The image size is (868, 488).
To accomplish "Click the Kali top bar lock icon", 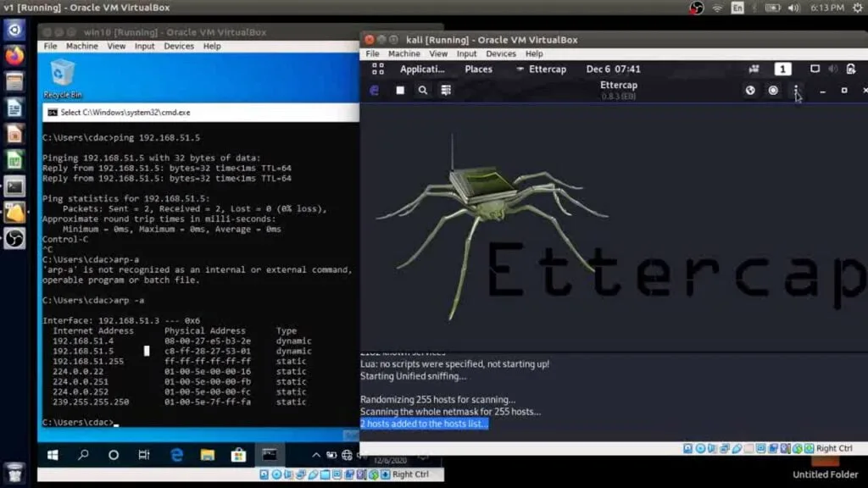I will (851, 69).
